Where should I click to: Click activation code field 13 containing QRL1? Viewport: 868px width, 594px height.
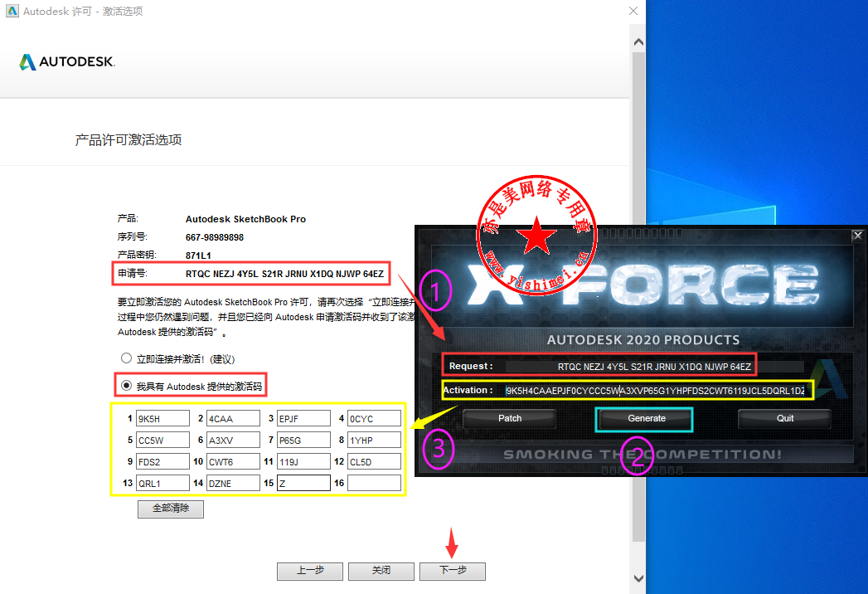(x=162, y=483)
